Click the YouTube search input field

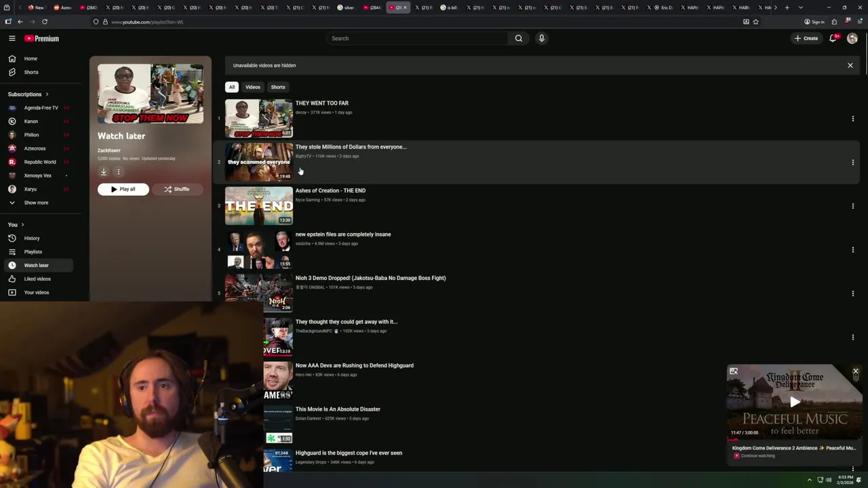pos(418,39)
